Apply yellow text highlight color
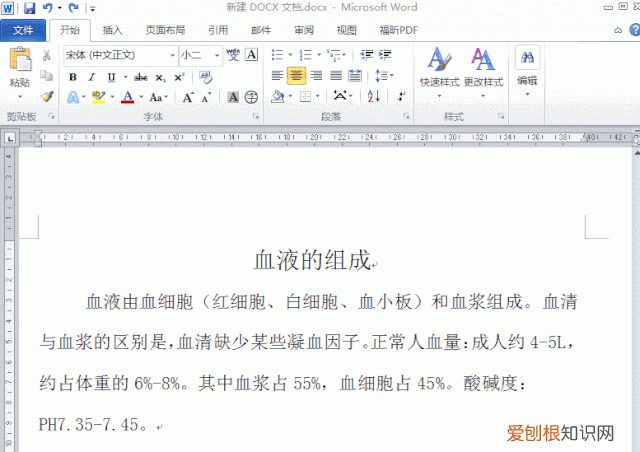 99,97
